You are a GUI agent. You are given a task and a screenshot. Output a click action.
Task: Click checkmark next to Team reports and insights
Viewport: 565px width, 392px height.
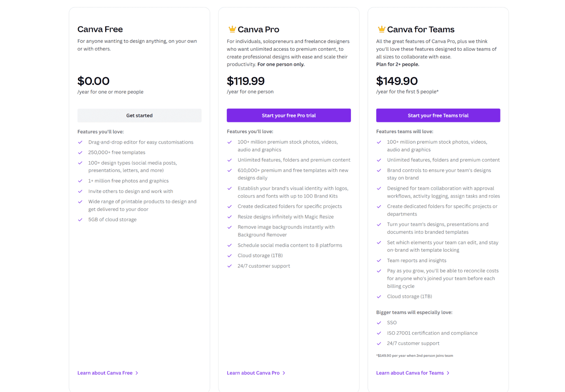[379, 260]
